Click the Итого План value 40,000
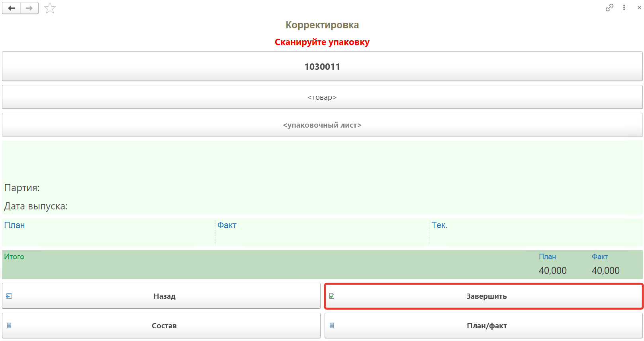Viewport: 644px width, 341px height. pos(552,271)
